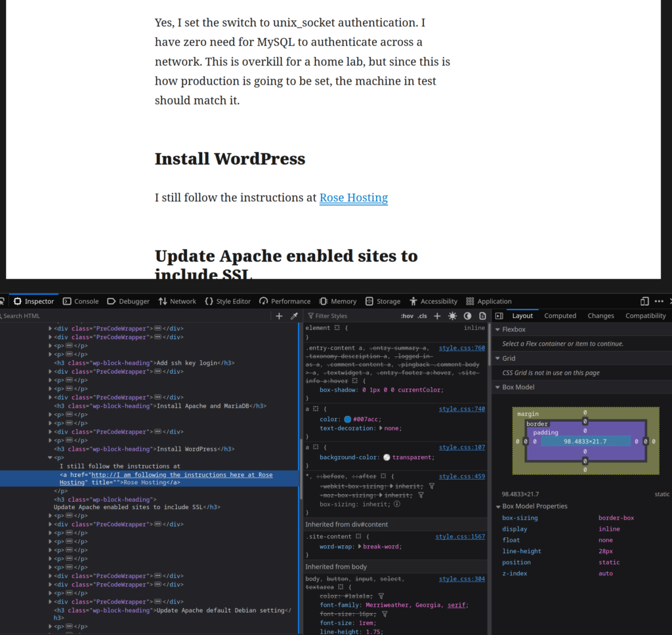The image size is (672, 635).
Task: Click info icon beside box-sizing inherit
Action: pyautogui.click(x=397, y=504)
